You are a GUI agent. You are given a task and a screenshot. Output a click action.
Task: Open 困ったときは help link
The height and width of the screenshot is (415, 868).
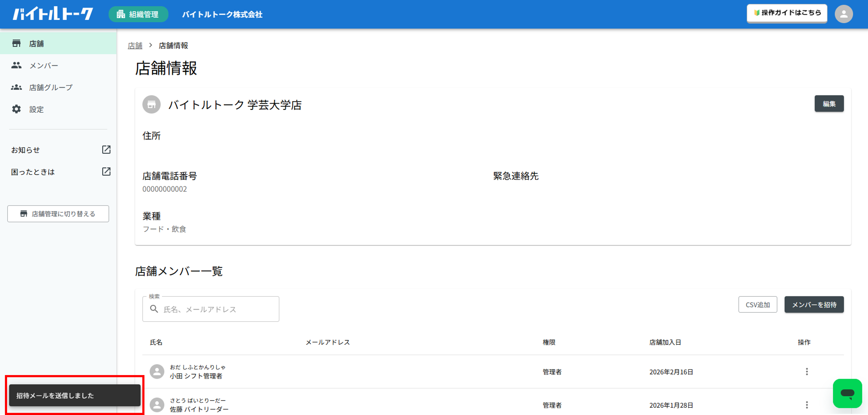[33, 172]
